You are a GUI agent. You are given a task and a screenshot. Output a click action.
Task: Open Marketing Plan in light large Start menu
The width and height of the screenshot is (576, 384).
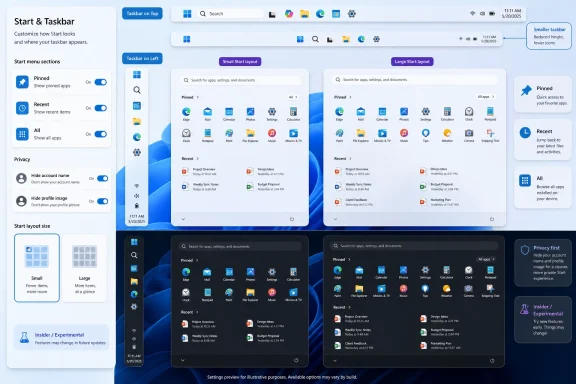click(x=439, y=202)
